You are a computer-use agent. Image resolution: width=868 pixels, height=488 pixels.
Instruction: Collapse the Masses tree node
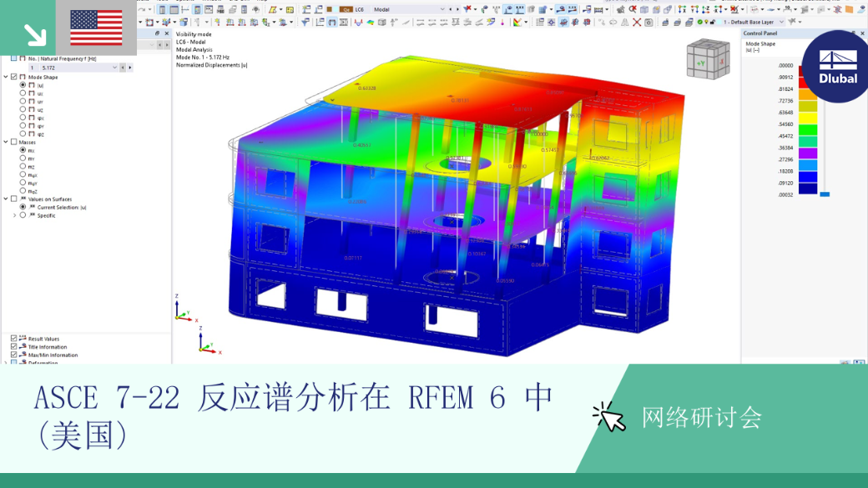point(6,142)
